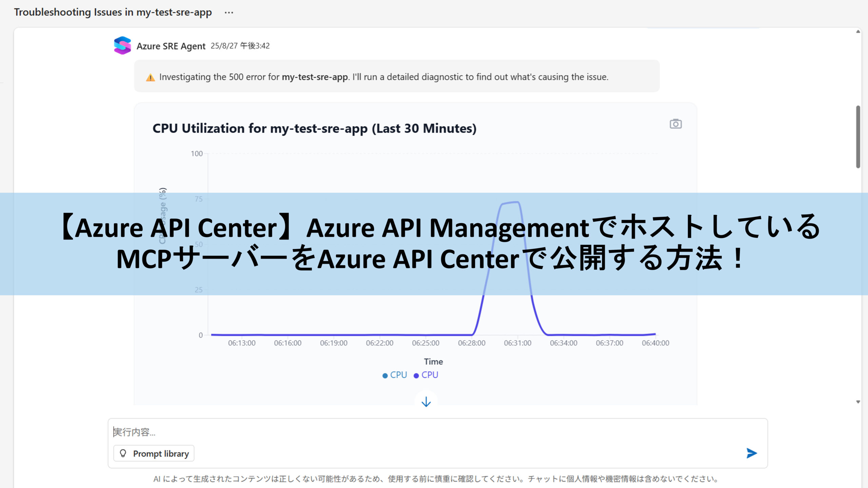Click the scrollbar down arrow
868x488 pixels.
[858, 402]
